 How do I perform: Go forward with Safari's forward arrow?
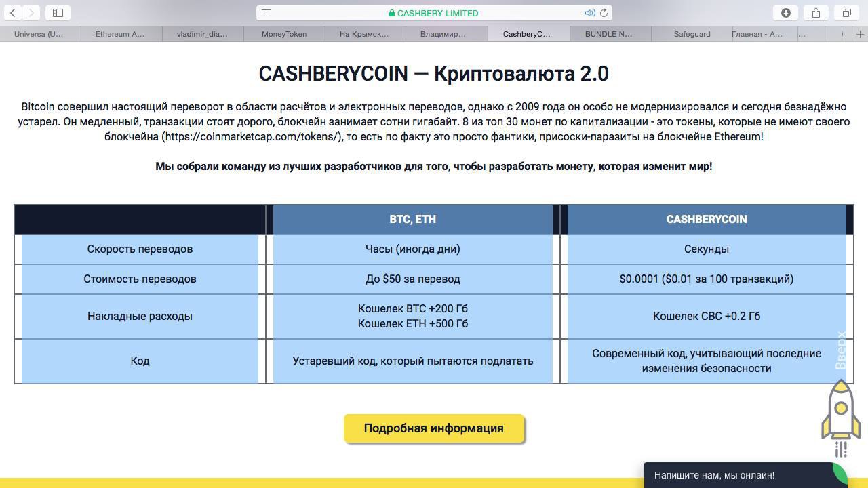pos(32,12)
